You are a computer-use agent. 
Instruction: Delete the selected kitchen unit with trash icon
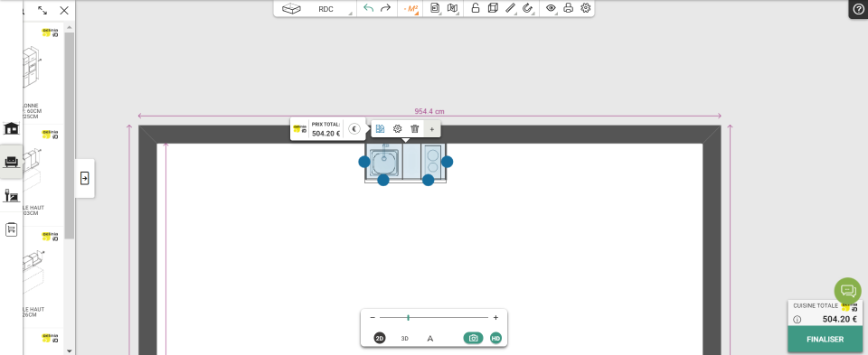pos(415,129)
